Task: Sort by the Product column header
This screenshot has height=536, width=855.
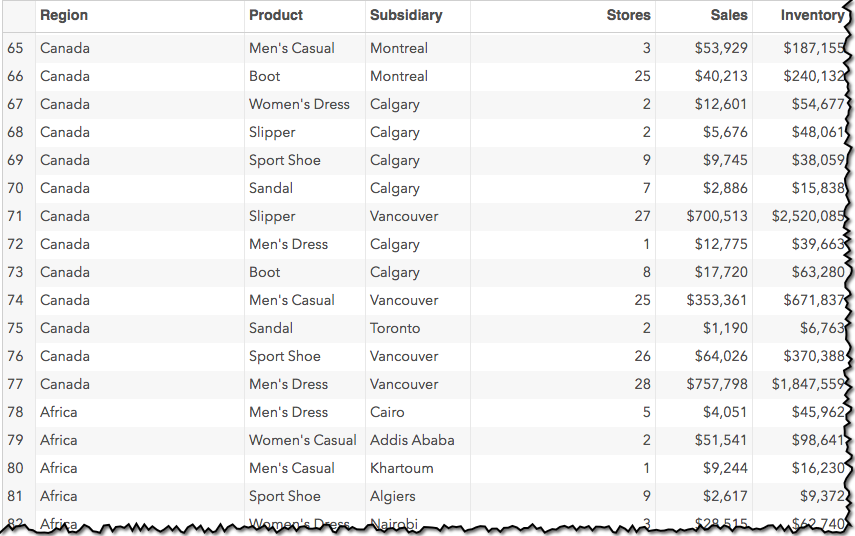Action: click(276, 15)
